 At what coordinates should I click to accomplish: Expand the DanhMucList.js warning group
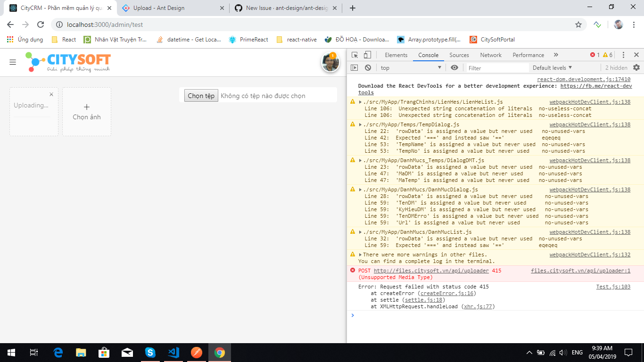(x=360, y=232)
